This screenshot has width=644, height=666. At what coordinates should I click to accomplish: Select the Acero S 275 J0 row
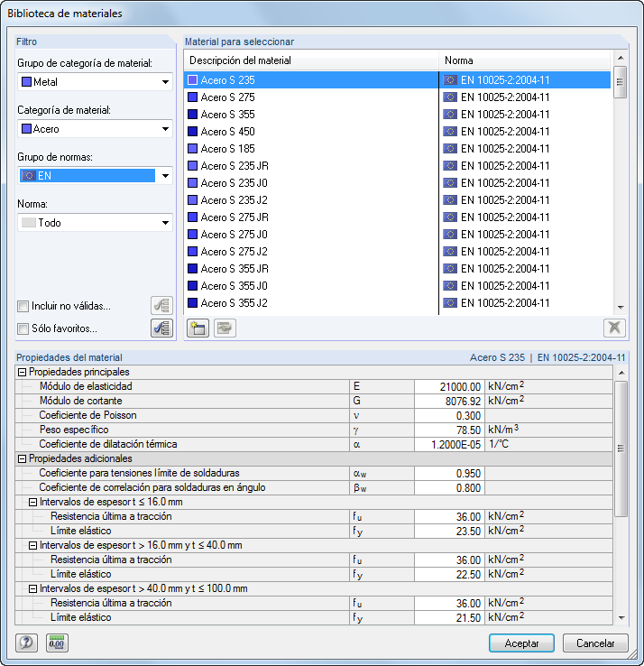(398, 235)
